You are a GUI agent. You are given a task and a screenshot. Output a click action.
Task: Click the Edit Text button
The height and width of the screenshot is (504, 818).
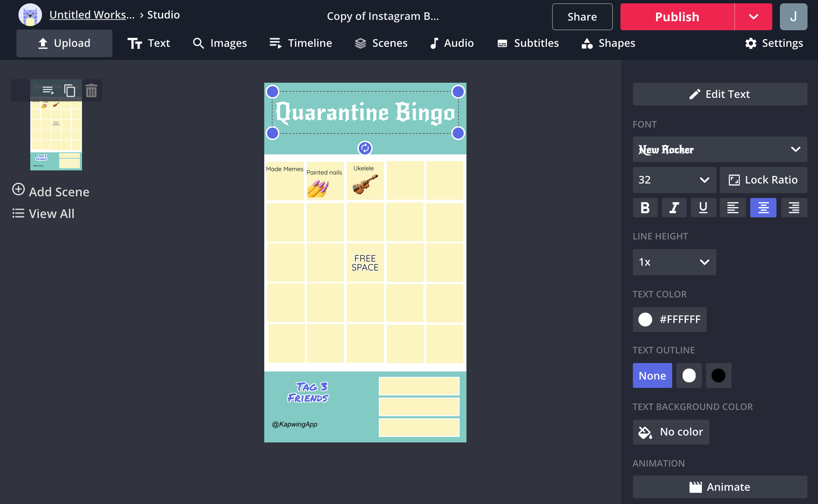click(x=719, y=94)
